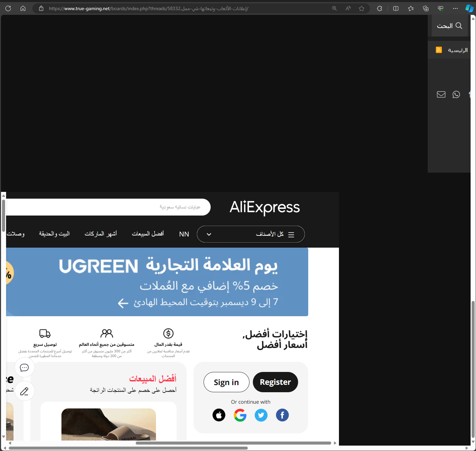Open the hamburger icon for كل الأصناف
The image size is (476, 451).
click(291, 234)
